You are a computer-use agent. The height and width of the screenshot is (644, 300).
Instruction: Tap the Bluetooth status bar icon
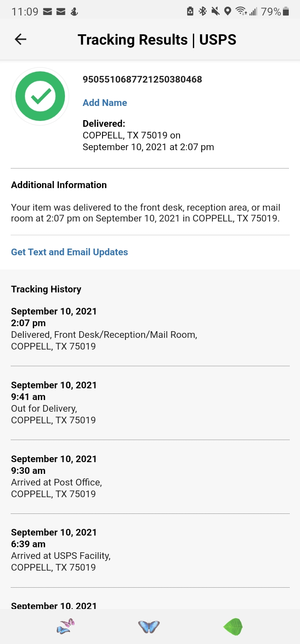pos(203,11)
